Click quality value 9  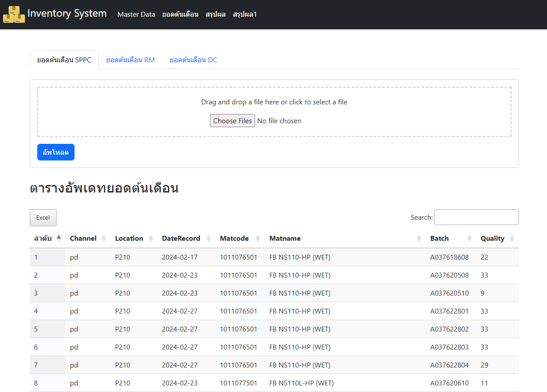click(x=483, y=293)
